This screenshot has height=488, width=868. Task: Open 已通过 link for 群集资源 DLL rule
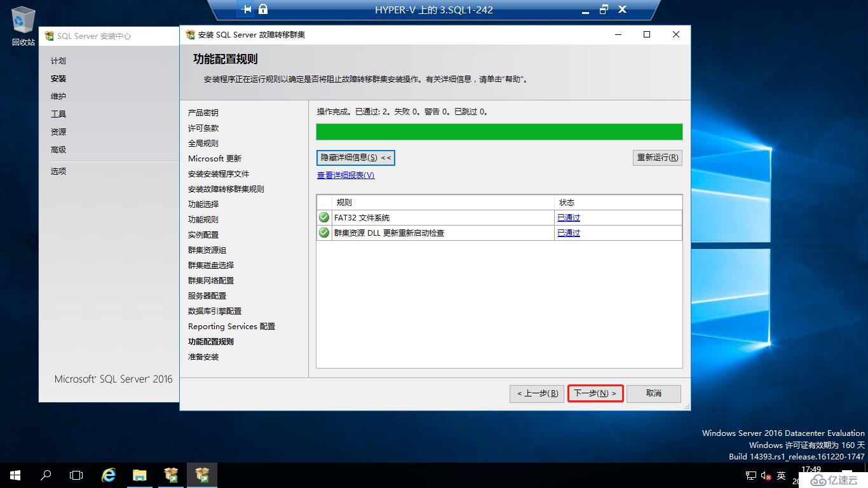tap(569, 233)
